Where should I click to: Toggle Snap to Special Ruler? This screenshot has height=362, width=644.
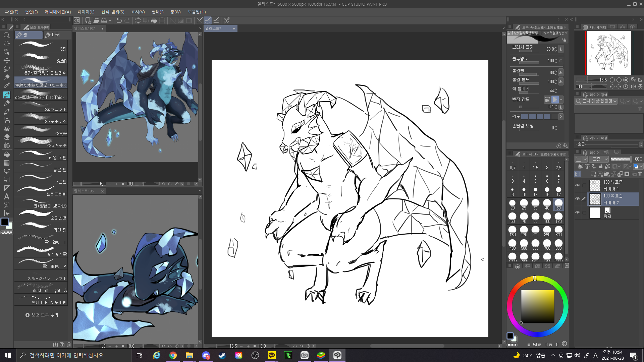tap(208, 20)
